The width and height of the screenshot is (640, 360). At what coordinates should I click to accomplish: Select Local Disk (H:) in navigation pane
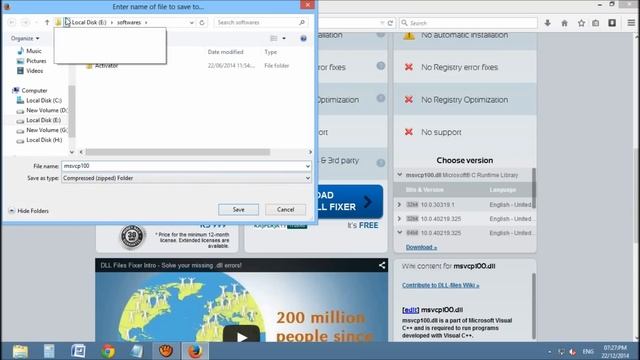[x=44, y=140]
